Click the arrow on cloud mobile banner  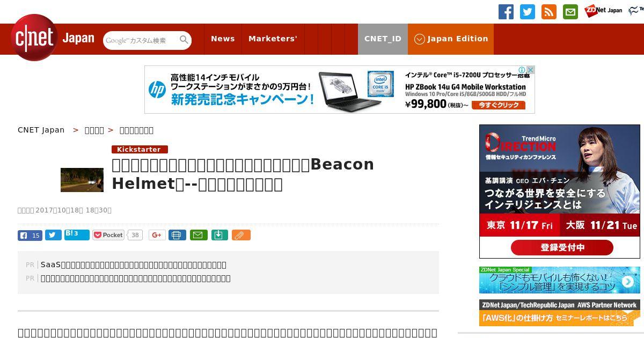(627, 282)
